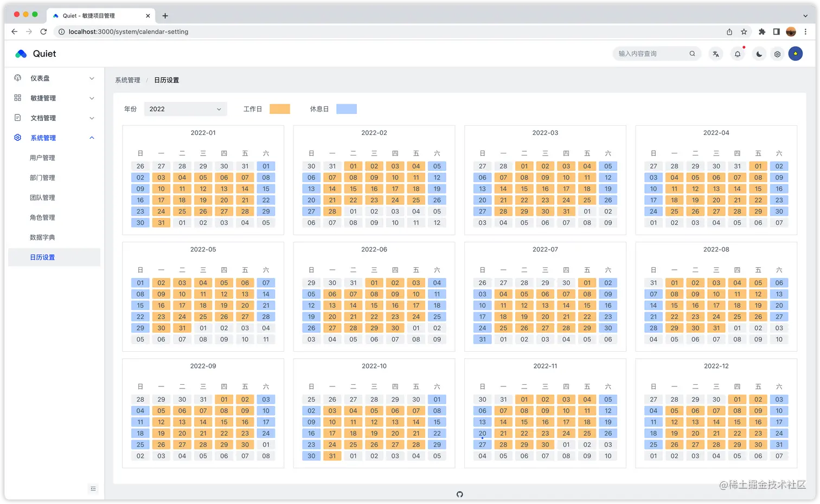Click the user avatar in the header
The image size is (820, 504).
tap(795, 54)
